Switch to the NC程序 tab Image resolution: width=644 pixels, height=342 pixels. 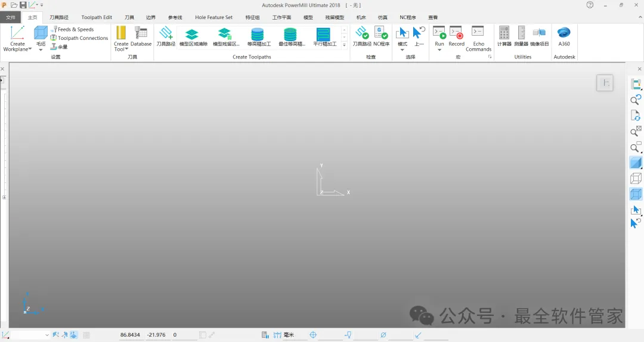coord(407,17)
